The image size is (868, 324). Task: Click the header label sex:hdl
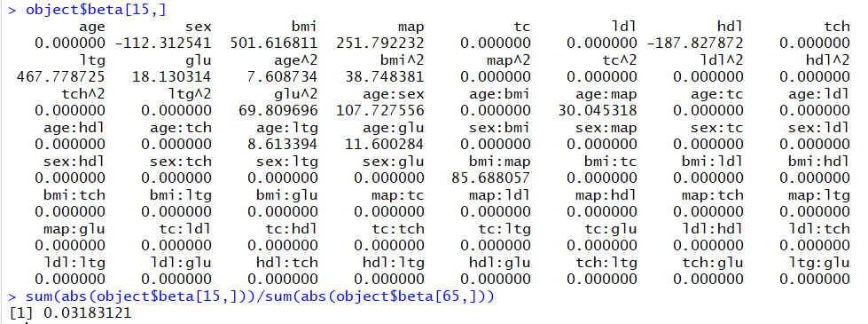click(74, 162)
